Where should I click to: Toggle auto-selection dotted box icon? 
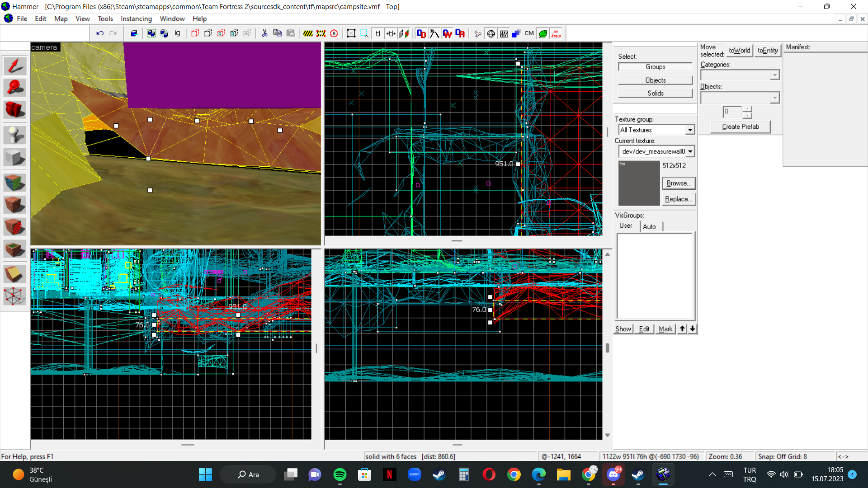coord(364,33)
